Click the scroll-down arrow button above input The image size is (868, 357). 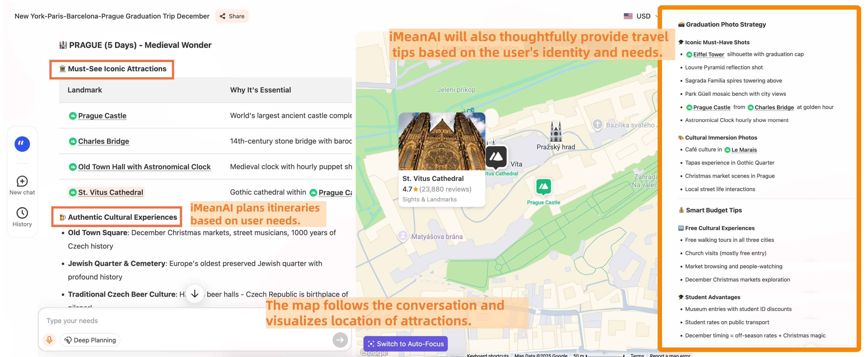[x=195, y=294]
